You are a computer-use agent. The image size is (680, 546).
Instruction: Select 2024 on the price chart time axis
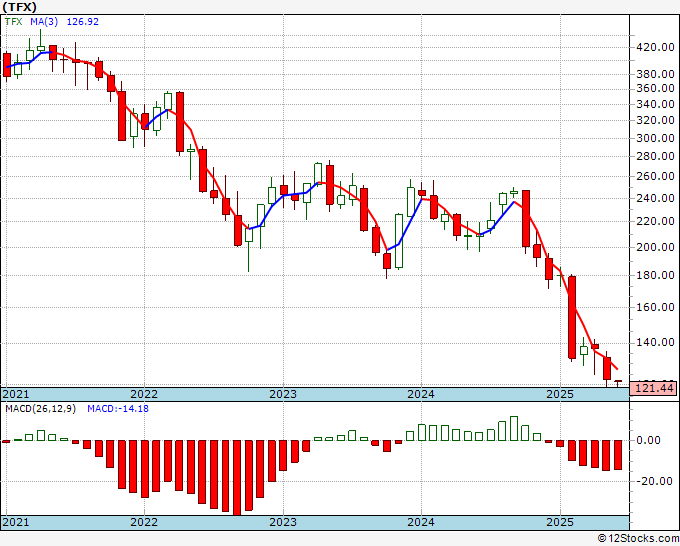pos(421,394)
